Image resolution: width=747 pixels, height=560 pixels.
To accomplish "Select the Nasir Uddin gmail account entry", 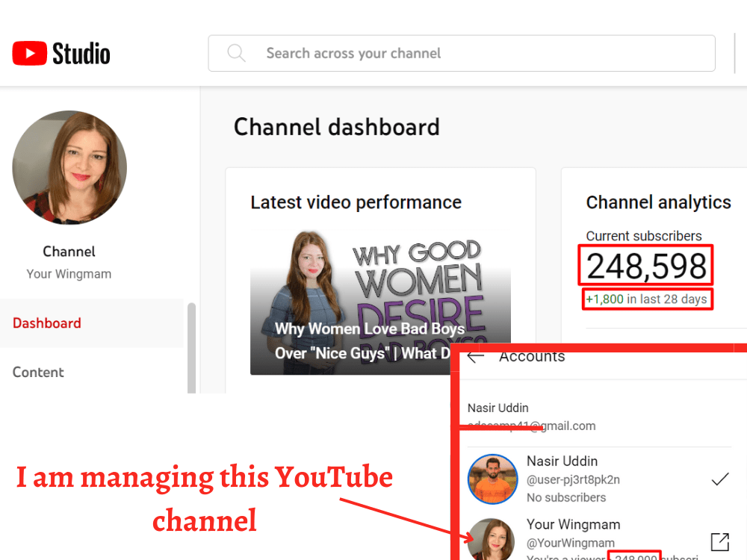I will tap(531, 417).
